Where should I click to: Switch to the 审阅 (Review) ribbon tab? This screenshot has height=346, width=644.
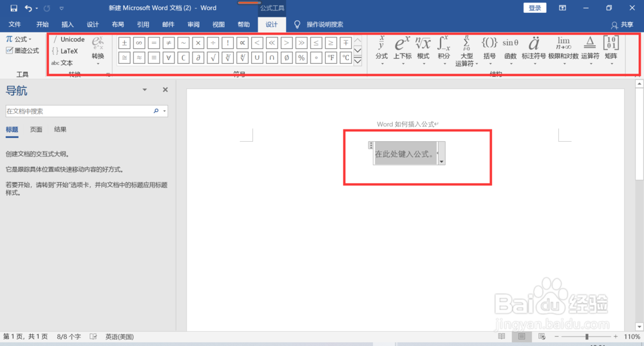pos(193,24)
